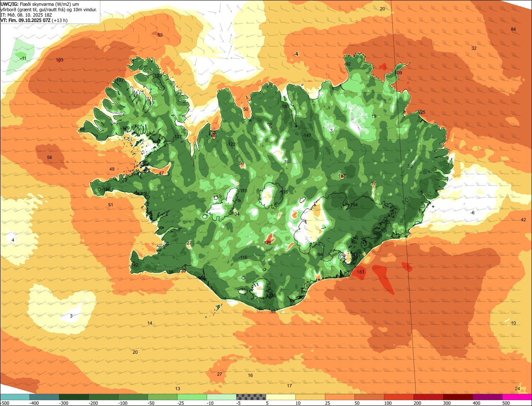This screenshot has height=406, width=532.
Task: Click the value '30' in the Eastfjords
Action: pyautogui.click(x=410, y=166)
